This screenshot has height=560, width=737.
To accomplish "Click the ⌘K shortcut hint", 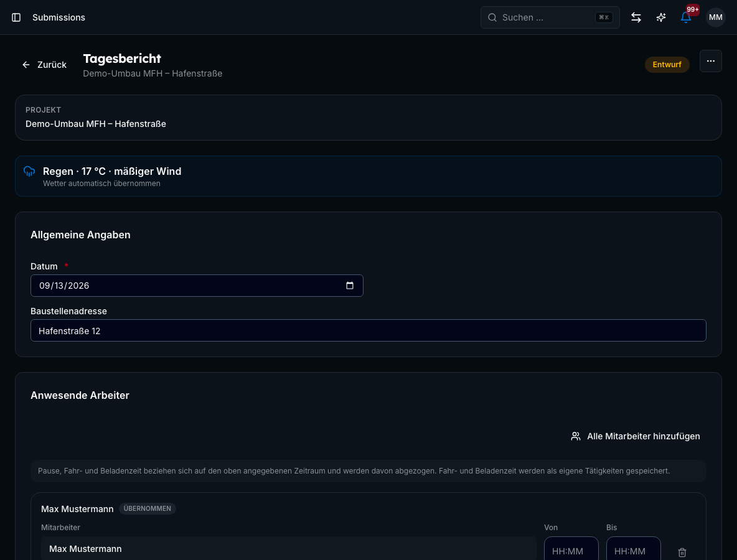I will (604, 17).
